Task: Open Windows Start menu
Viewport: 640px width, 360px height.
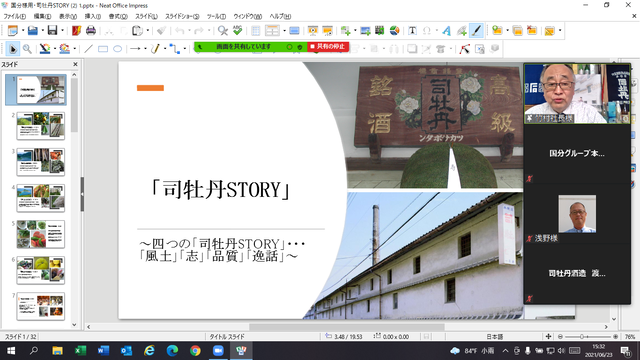Action: click(x=11, y=351)
